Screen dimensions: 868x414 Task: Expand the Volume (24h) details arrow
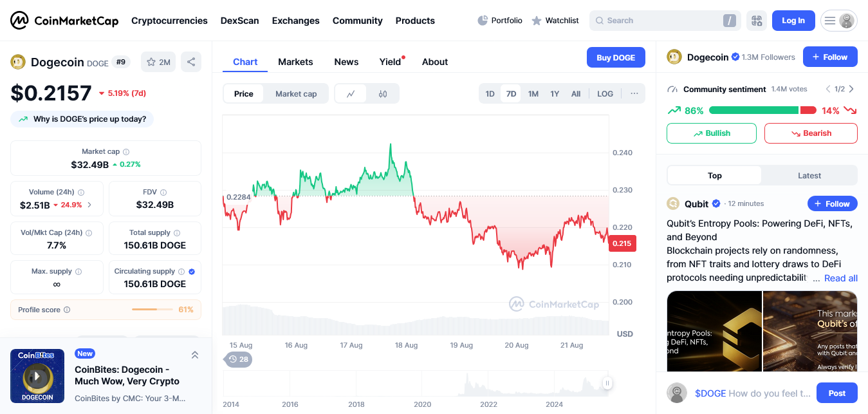point(89,205)
